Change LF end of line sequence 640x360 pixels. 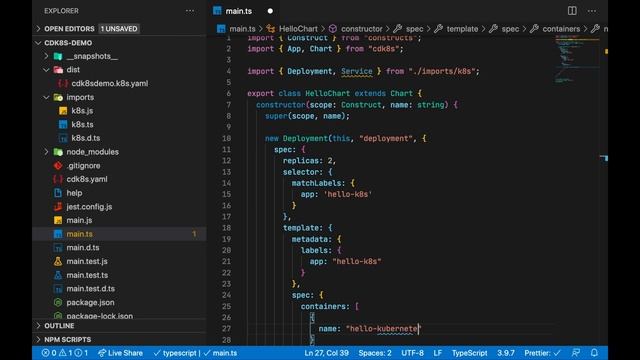click(x=438, y=353)
